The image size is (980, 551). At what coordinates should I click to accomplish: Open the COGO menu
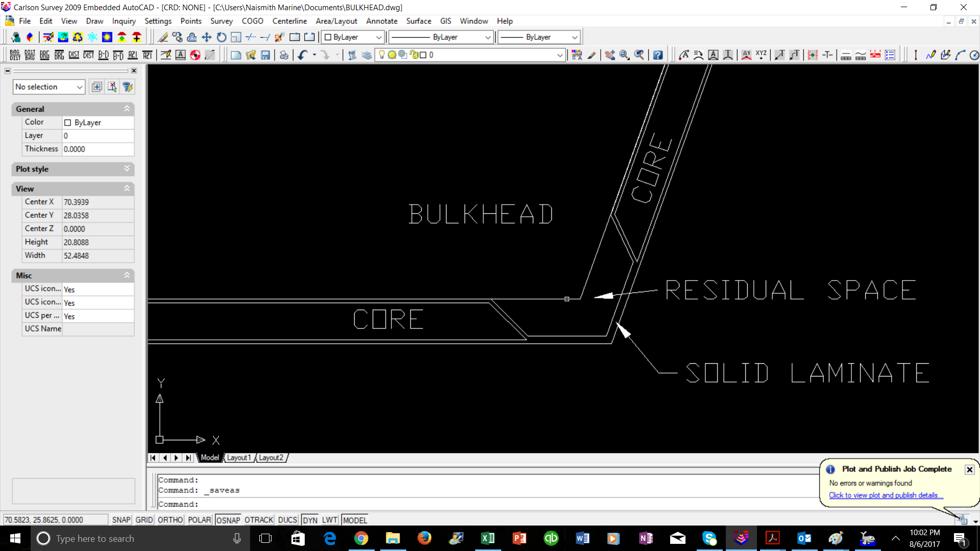pos(252,21)
